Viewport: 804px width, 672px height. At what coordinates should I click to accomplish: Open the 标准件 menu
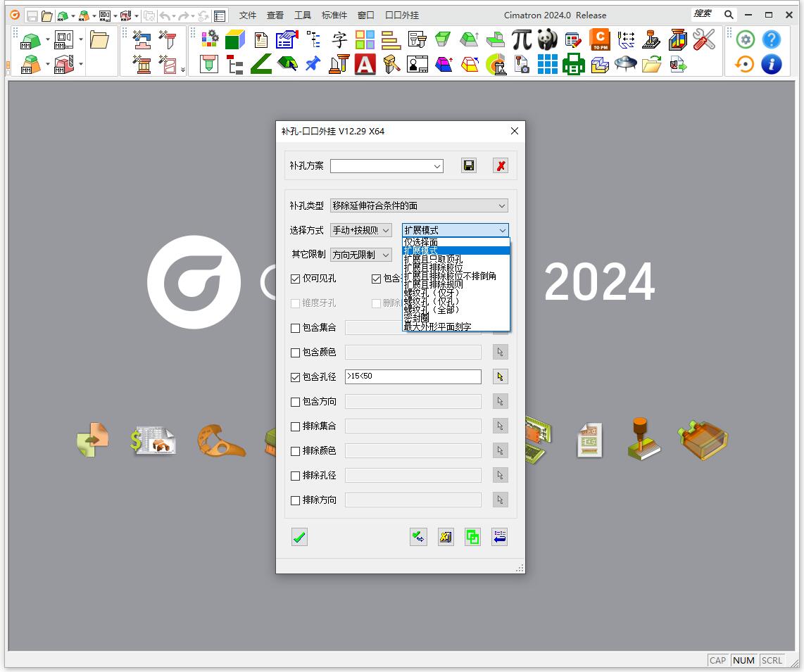coord(334,15)
